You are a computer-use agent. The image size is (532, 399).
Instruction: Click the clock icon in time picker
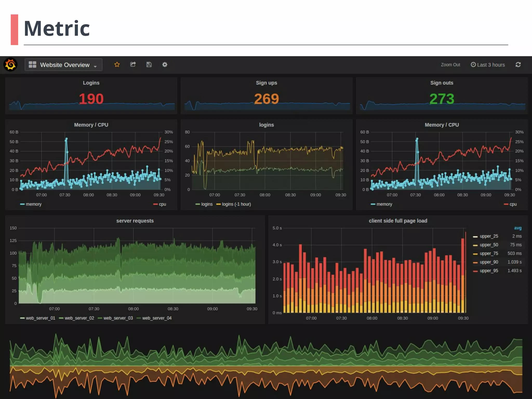pos(473,64)
